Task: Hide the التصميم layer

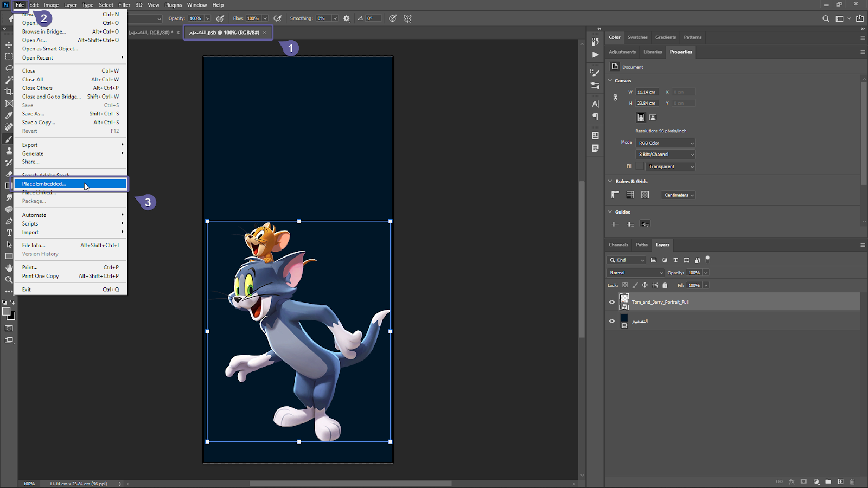Action: [611, 321]
